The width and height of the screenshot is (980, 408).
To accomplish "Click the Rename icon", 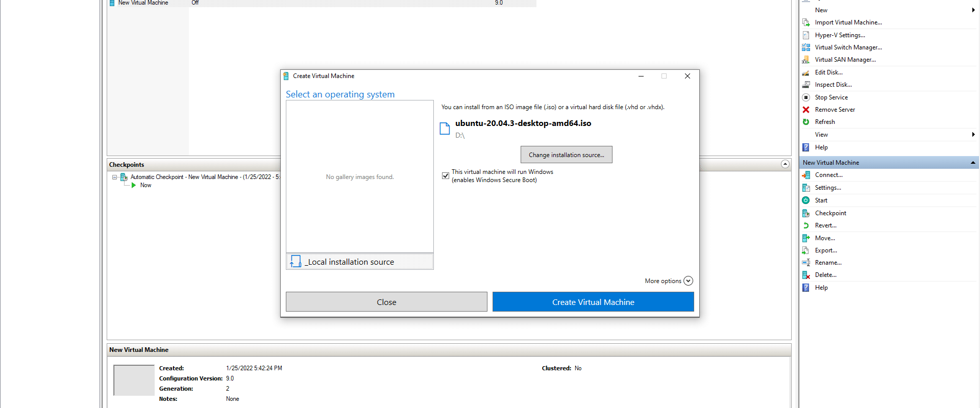I will tap(806, 263).
